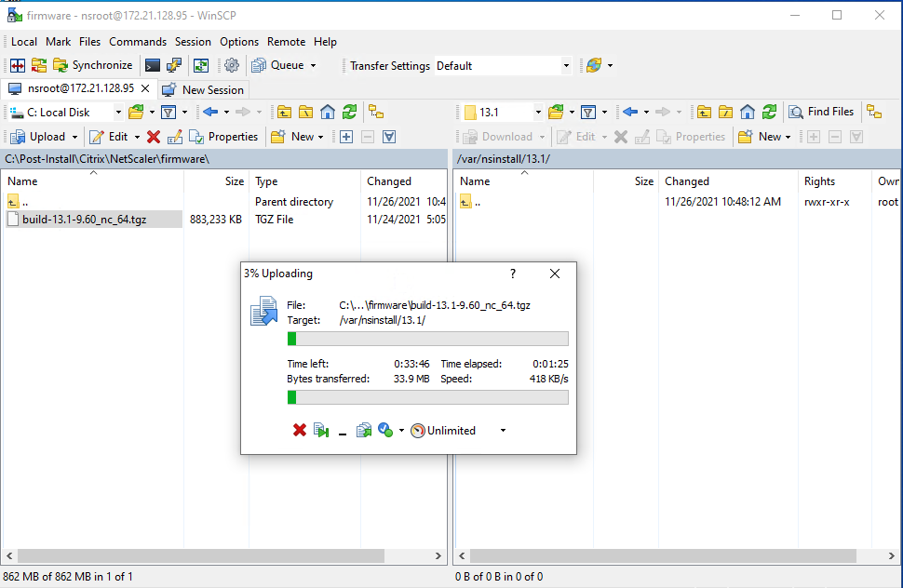Open the Transfer Settings Default dropdown
The width and height of the screenshot is (903, 588).
tap(566, 65)
